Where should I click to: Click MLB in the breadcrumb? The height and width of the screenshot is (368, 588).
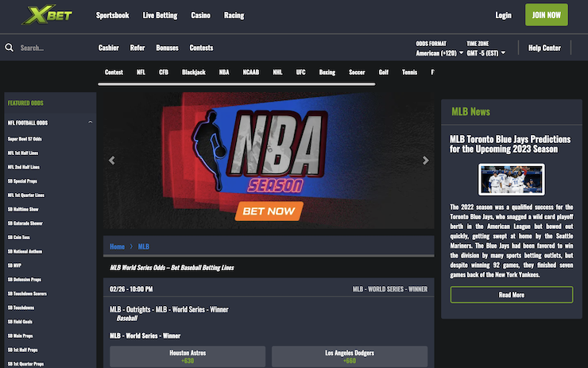click(x=144, y=246)
